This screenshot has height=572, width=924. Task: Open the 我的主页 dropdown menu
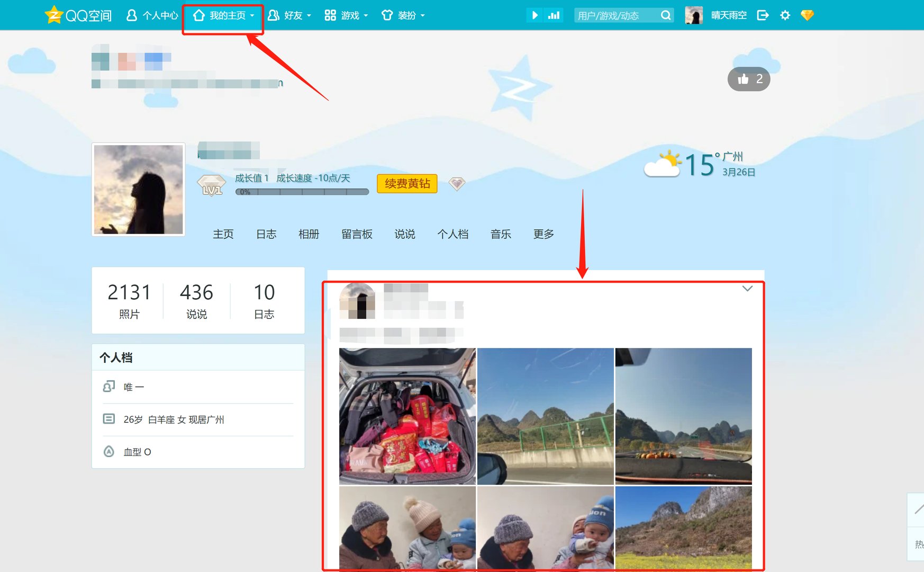[223, 15]
